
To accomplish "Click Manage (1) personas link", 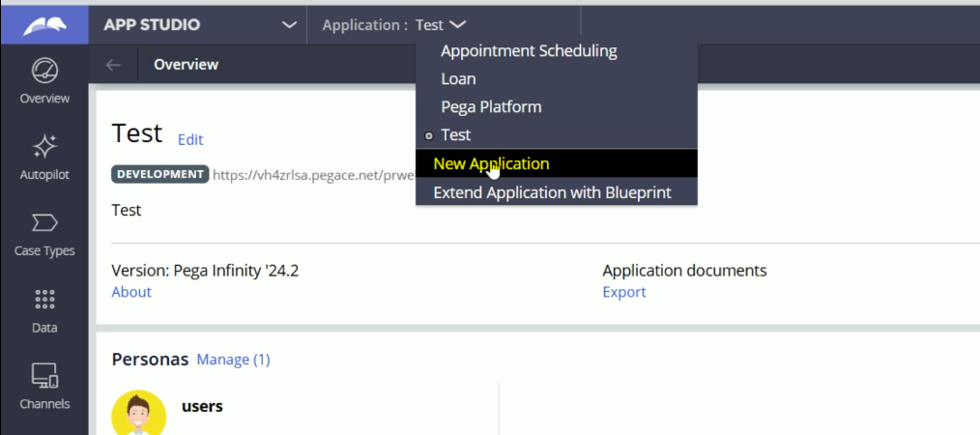I will [x=233, y=360].
